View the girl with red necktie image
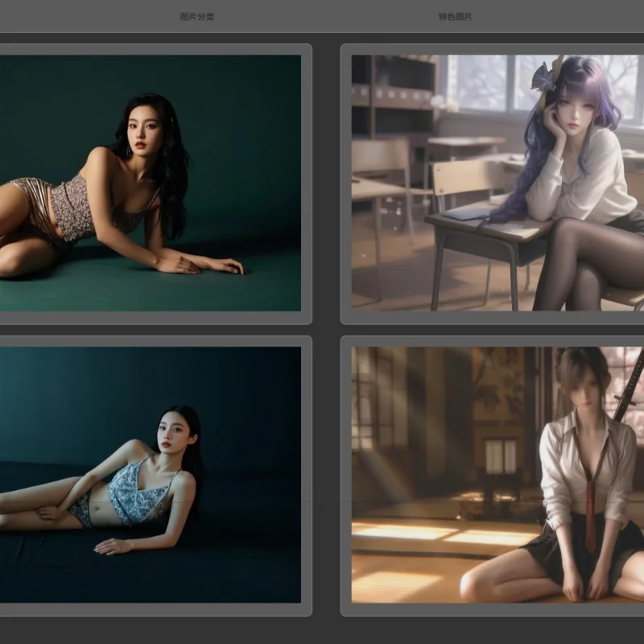The width and height of the screenshot is (644, 644). [x=497, y=475]
